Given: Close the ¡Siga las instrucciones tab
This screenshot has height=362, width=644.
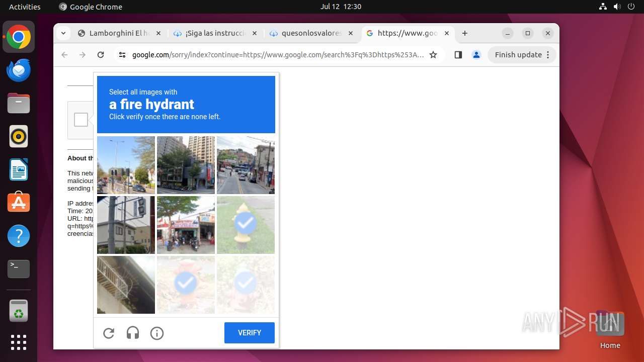Looking at the screenshot, I should click(x=254, y=33).
